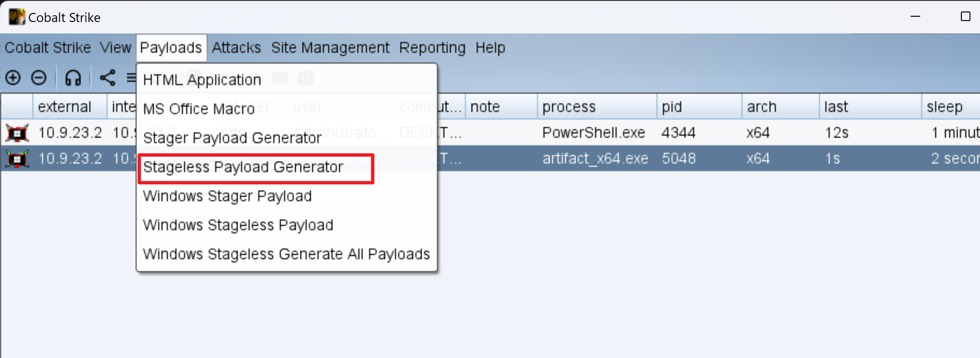
Task: Sort by the note column header
Action: point(501,107)
